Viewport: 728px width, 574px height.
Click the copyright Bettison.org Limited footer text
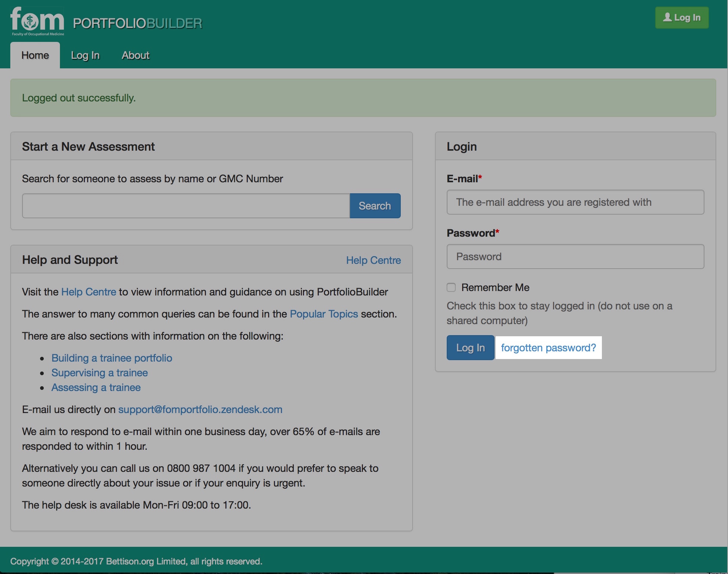[x=136, y=561]
